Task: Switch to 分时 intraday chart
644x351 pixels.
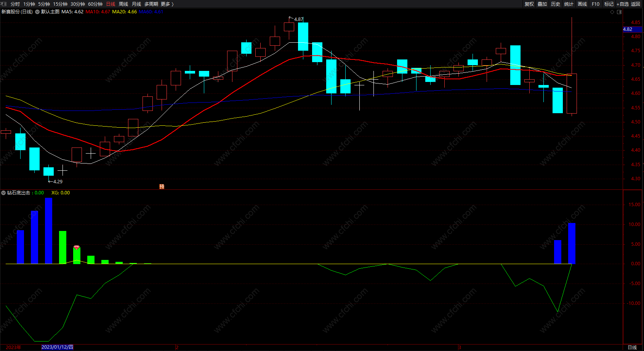Action: pos(15,4)
